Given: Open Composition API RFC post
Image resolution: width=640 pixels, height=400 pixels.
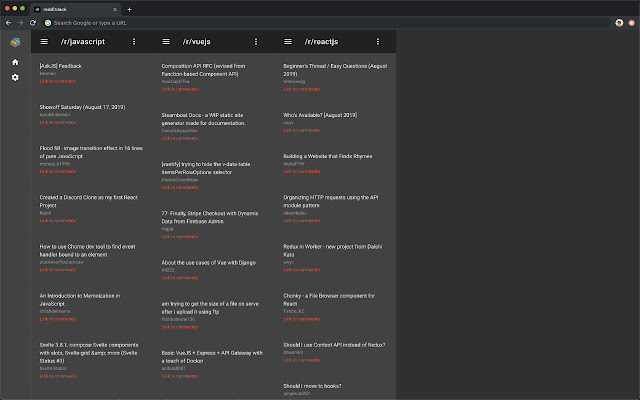Looking at the screenshot, I should click(x=203, y=70).
